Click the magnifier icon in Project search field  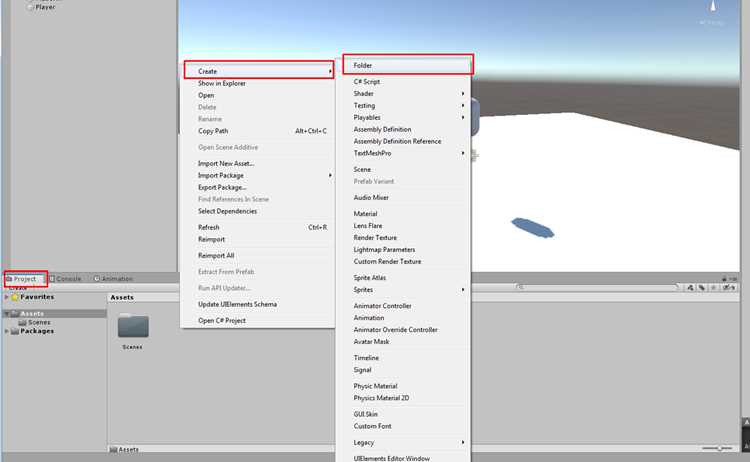click(x=520, y=287)
